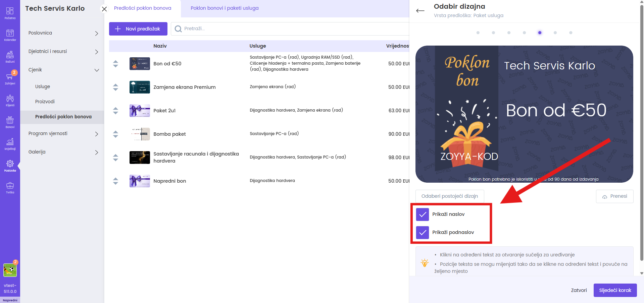Expand the Poslovnica menu section
644x303 pixels.
[x=63, y=33]
